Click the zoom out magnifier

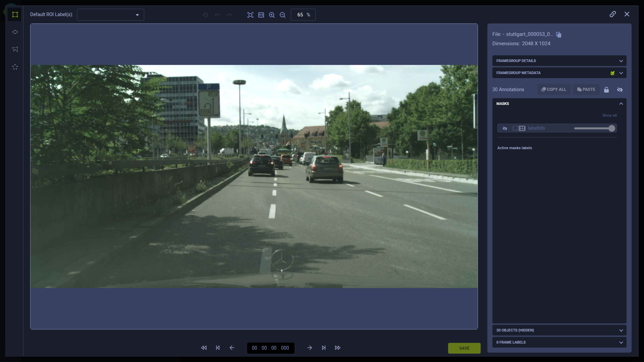282,15
